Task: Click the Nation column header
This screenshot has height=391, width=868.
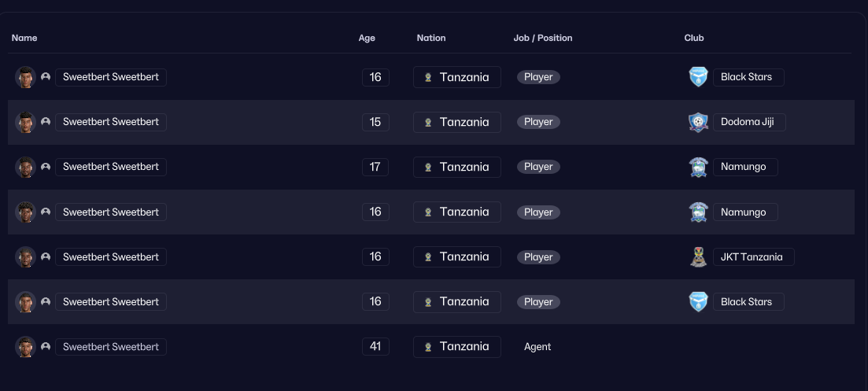Action: coord(431,38)
